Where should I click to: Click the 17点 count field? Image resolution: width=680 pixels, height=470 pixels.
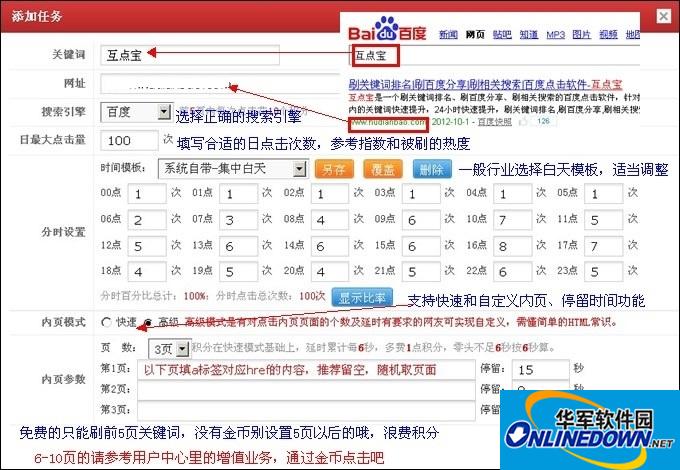[604, 246]
